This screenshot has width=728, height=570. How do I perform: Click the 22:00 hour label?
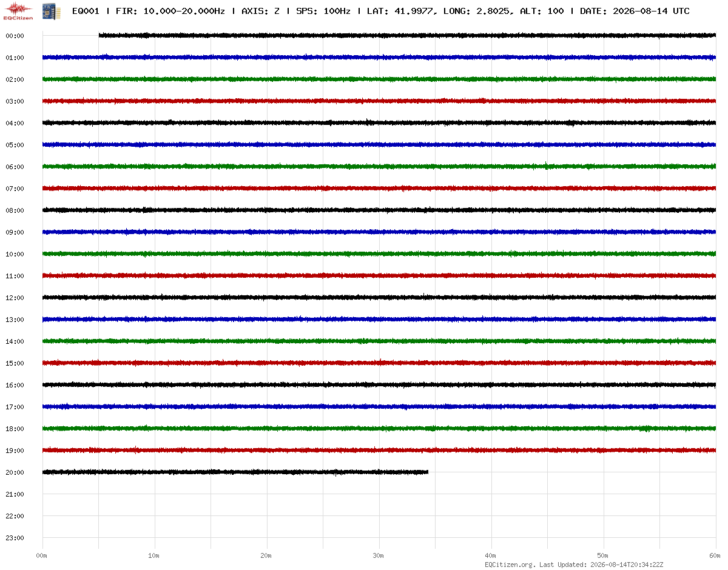click(15, 516)
